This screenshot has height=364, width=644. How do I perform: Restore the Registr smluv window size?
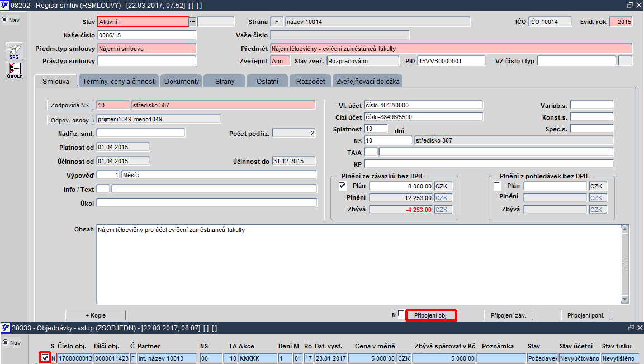point(630,5)
